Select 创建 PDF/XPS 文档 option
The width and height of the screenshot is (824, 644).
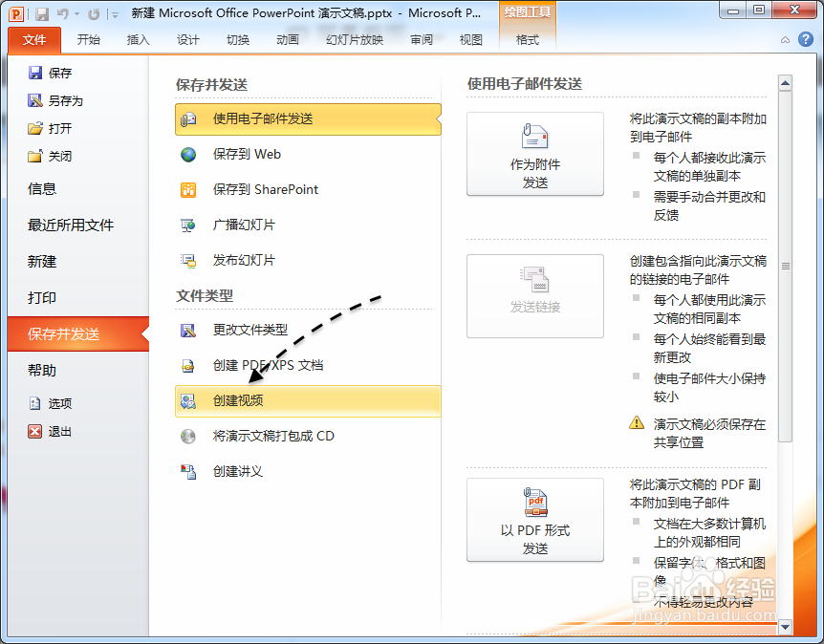tap(308, 366)
